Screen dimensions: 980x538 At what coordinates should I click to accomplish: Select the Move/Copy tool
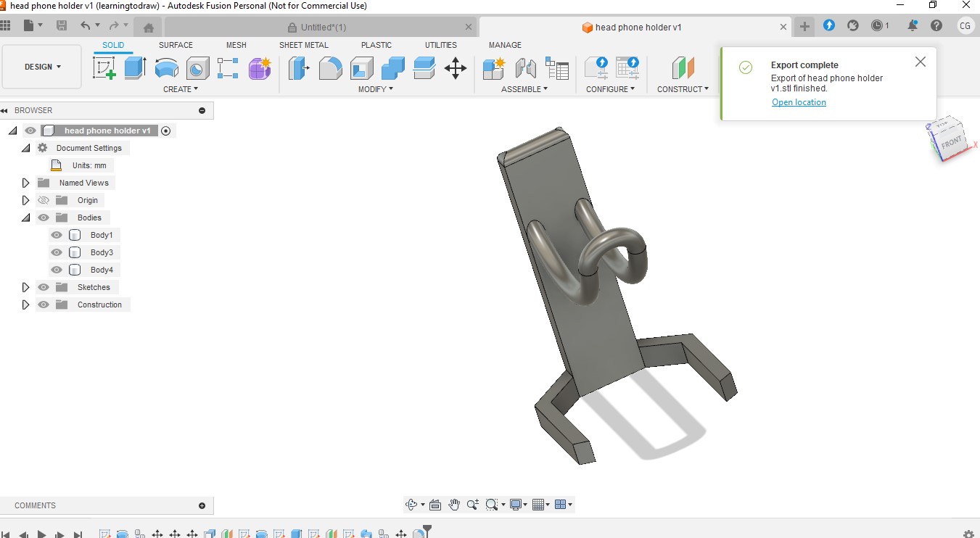pyautogui.click(x=456, y=68)
